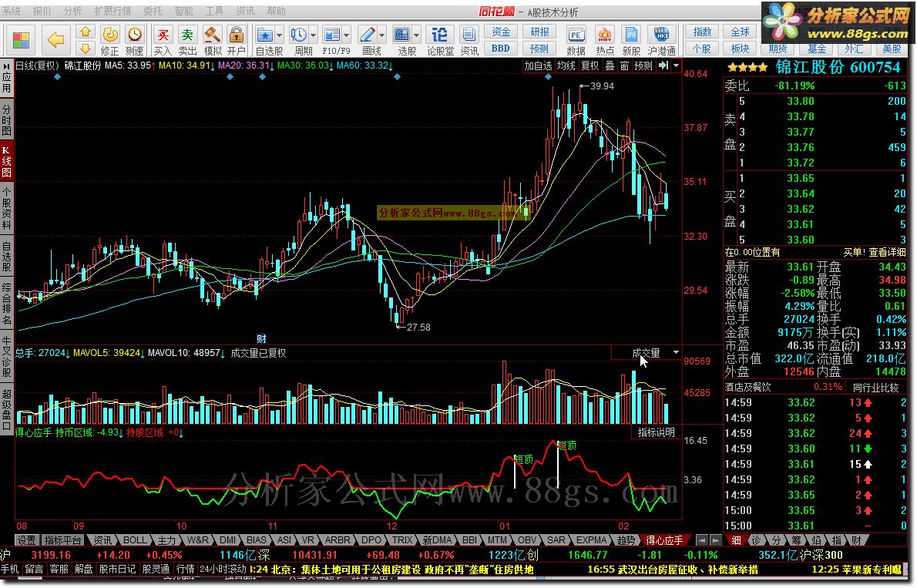Open the 扩展行情 menu

(113, 11)
